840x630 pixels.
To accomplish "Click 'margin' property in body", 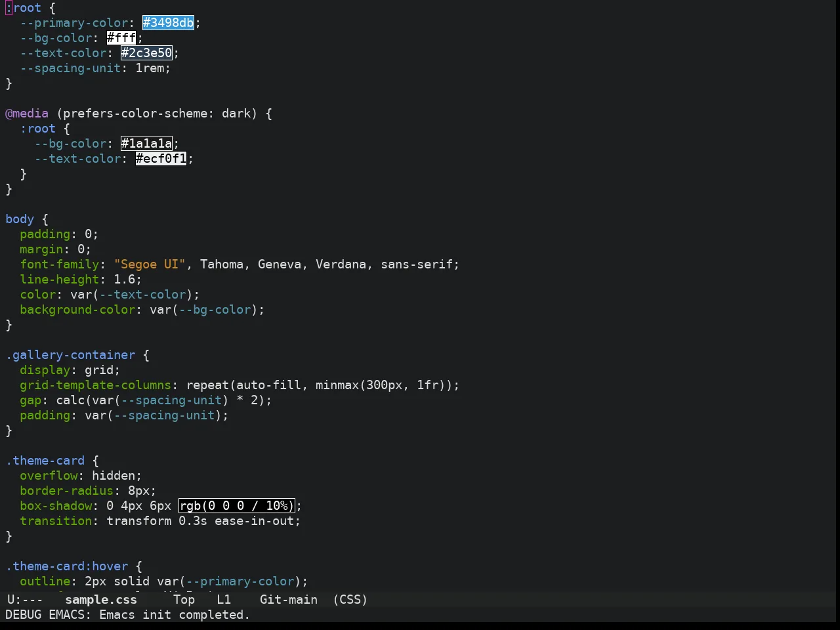I will tap(41, 249).
